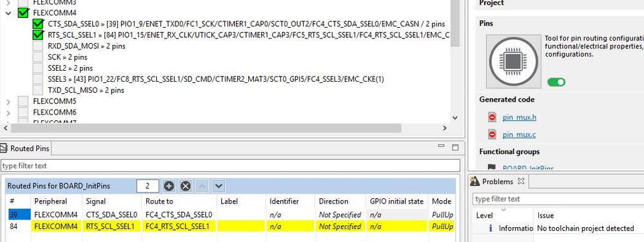Uncheck the RTS_SCL_SSEL1 signal checkbox

[38, 35]
